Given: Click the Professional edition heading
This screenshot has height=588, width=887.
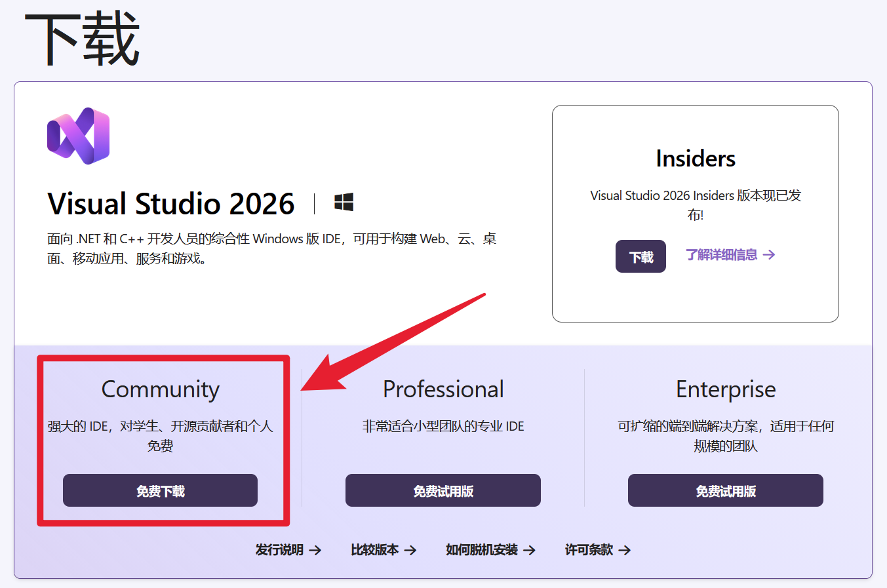Looking at the screenshot, I should click(443, 389).
